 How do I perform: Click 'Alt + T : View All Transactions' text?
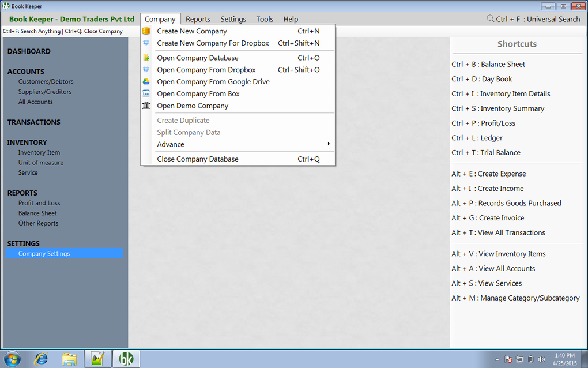(499, 232)
